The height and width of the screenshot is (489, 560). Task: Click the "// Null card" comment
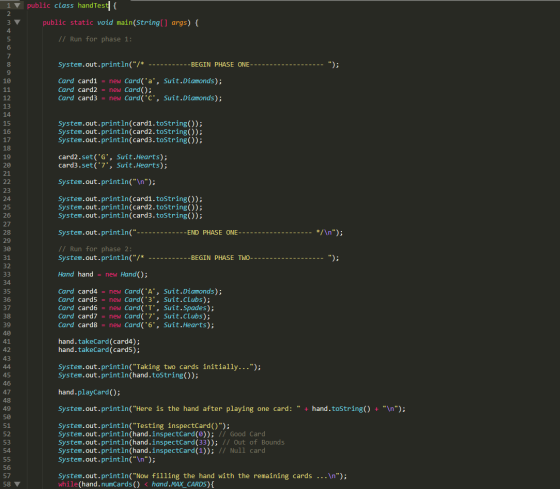pyautogui.click(x=241, y=451)
